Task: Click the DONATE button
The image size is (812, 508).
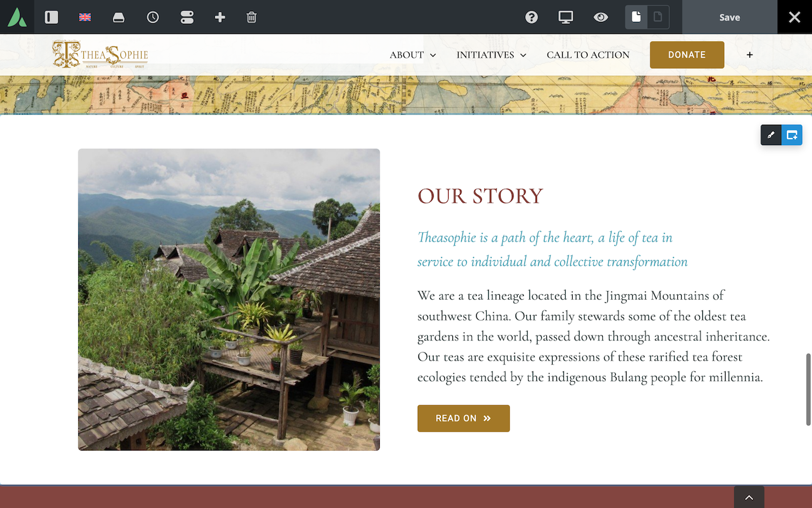Action: [x=687, y=55]
